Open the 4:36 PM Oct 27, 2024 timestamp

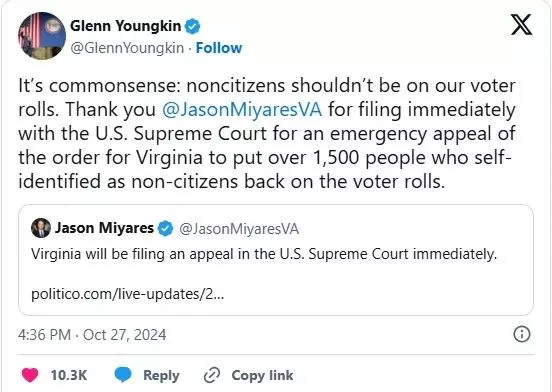click(x=92, y=334)
